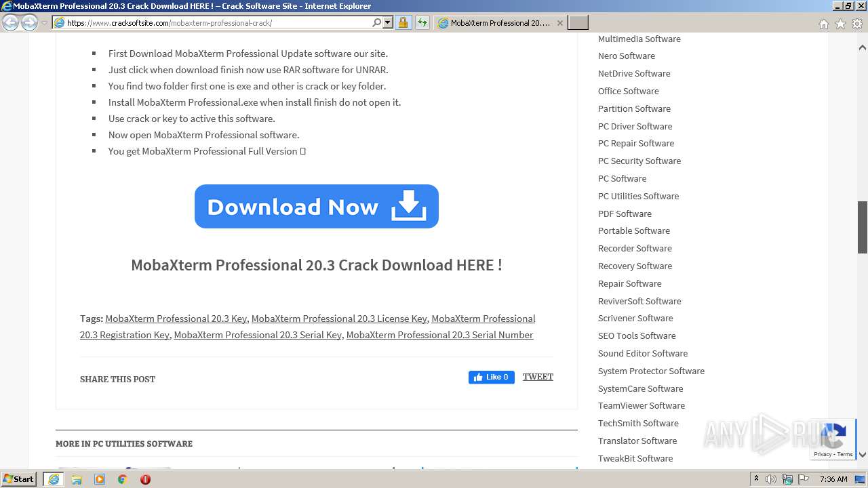868x488 pixels.
Task: Open SEO Tools Software category
Action: pos(637,336)
